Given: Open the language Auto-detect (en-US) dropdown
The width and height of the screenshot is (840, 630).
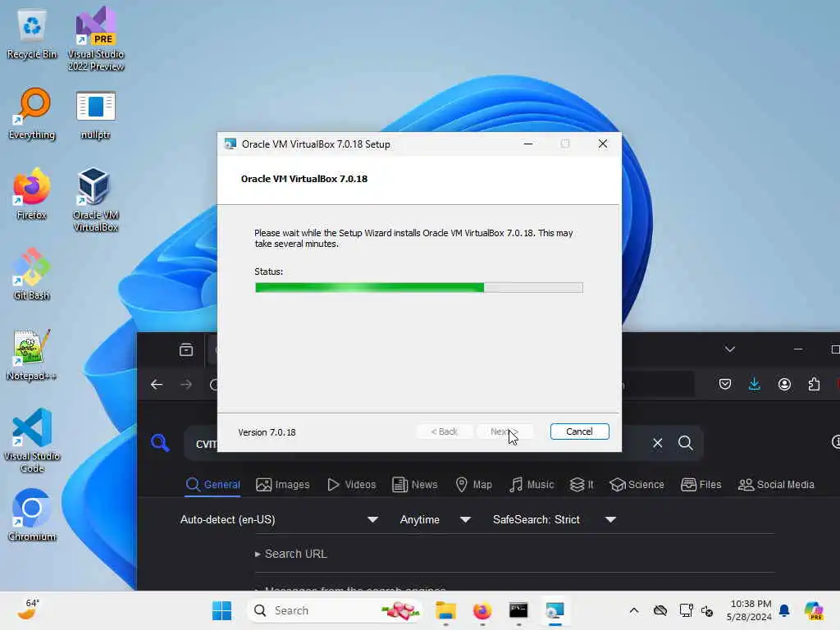Looking at the screenshot, I should coord(279,519).
